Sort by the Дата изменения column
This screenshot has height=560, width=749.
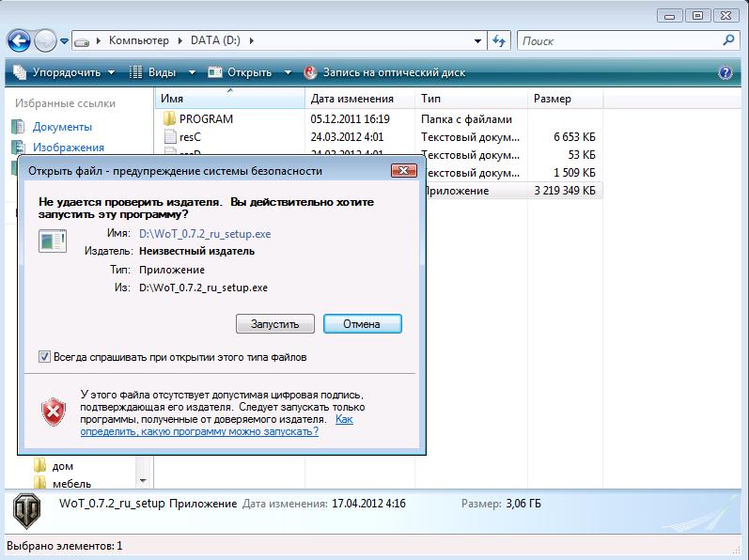coord(360,99)
